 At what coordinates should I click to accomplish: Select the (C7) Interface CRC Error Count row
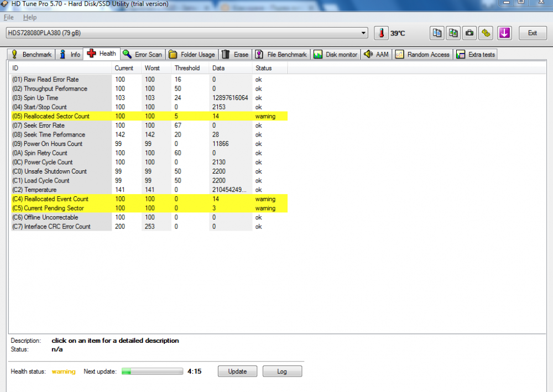click(x=149, y=226)
